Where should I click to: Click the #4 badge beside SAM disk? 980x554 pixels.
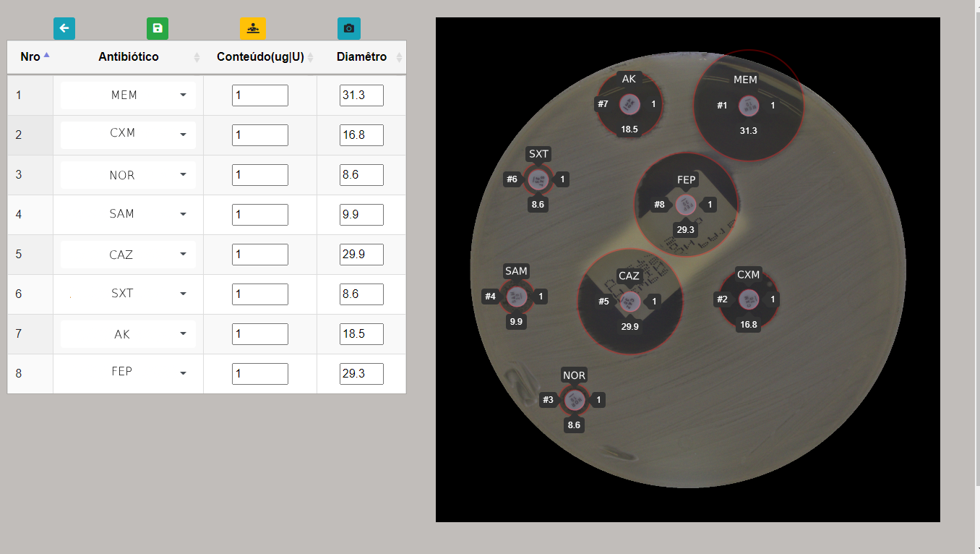point(490,297)
